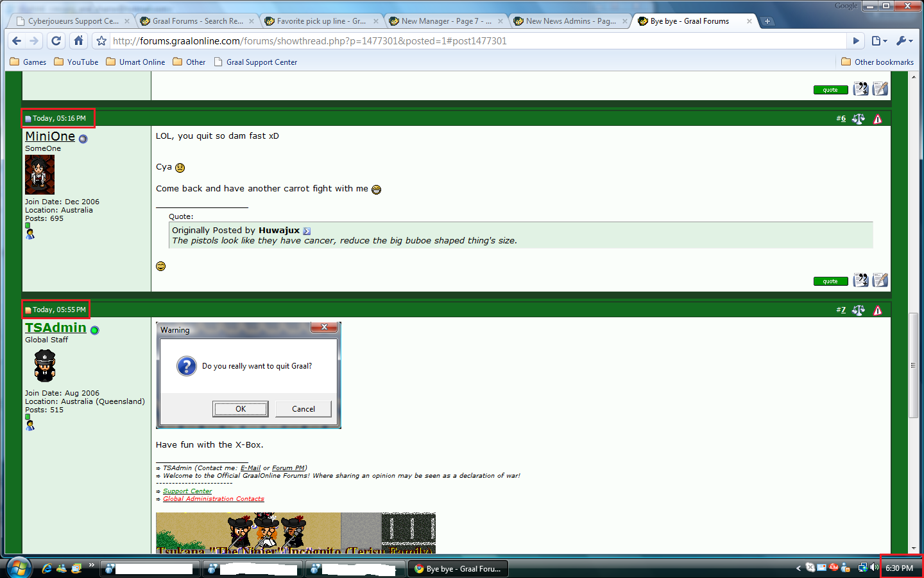Click the quote button on MiniOne's post
This screenshot has width=924, height=578.
click(830, 281)
